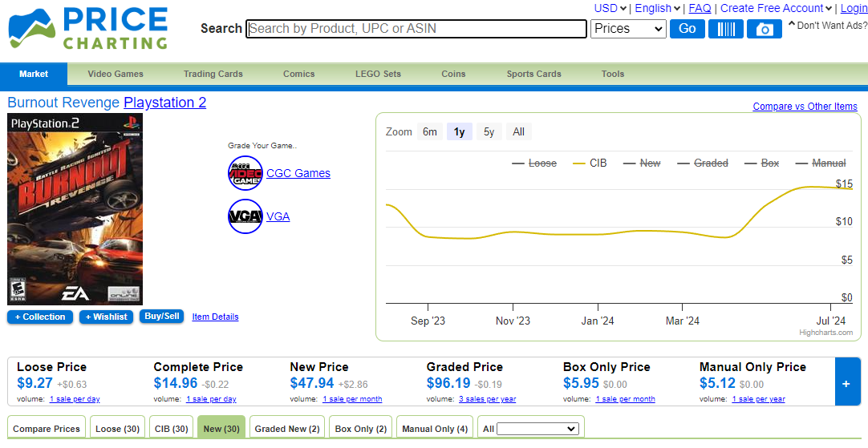
Task: Open the CGC Games text link
Action: [298, 173]
